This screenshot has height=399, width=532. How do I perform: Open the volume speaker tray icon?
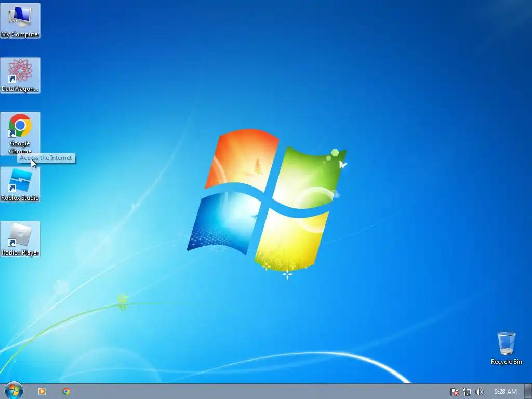coord(480,392)
